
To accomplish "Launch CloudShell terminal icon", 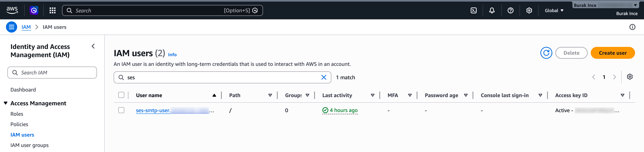I will [x=473, y=10].
